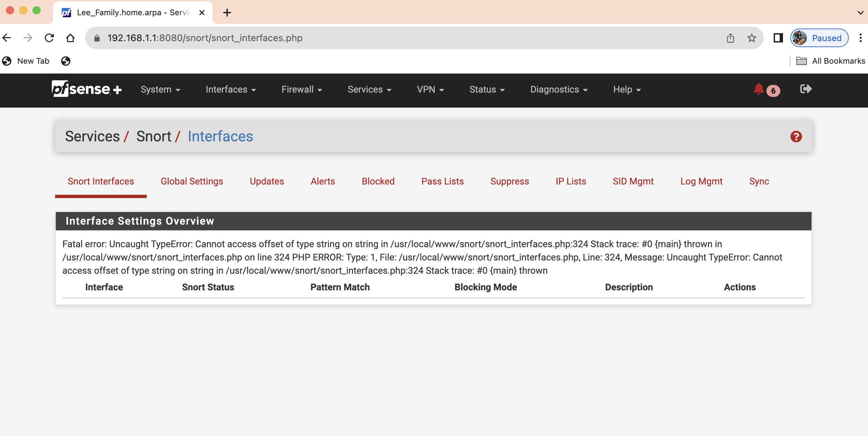This screenshot has height=436, width=868.
Task: Click the Blocking Mode column header
Action: pos(485,287)
